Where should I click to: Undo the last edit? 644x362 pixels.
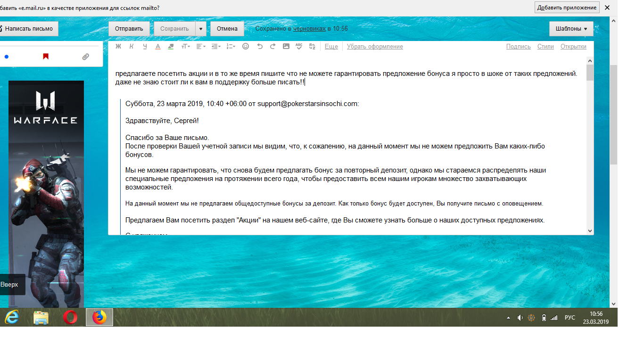pyautogui.click(x=260, y=47)
